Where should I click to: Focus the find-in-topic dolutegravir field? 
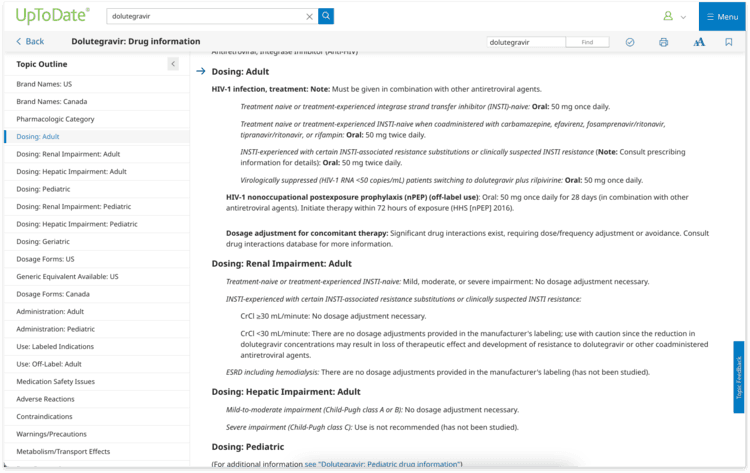[x=526, y=42]
